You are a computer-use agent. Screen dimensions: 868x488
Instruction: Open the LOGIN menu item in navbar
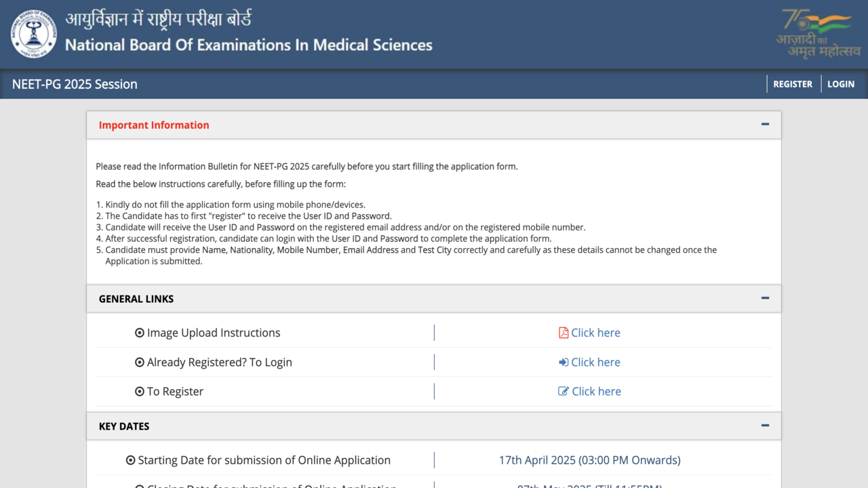[840, 84]
